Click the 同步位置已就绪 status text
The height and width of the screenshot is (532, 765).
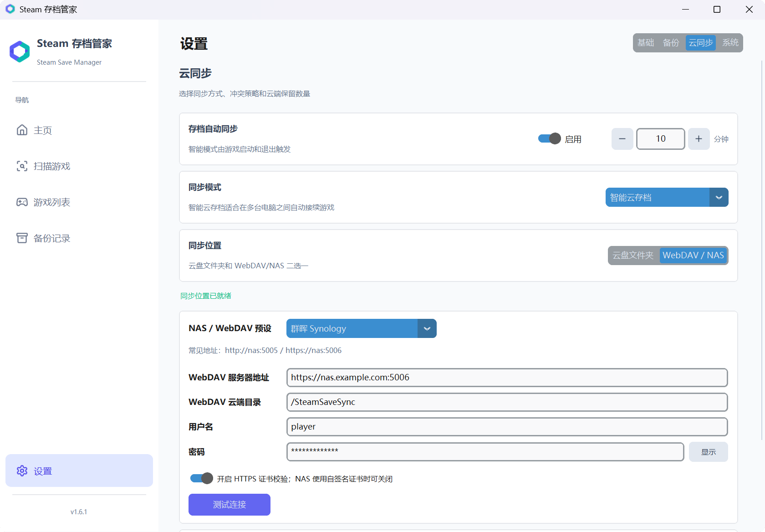(x=206, y=296)
